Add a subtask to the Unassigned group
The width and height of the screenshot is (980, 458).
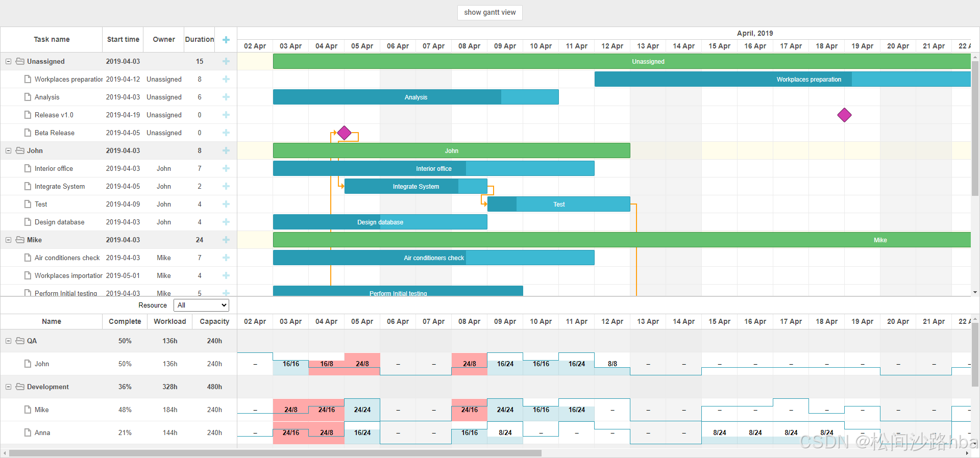pos(226,61)
